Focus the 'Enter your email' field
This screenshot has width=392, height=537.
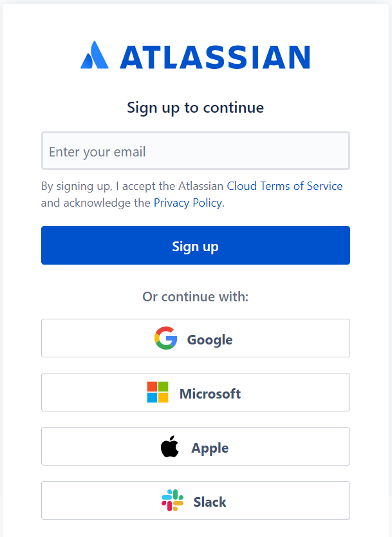195,151
